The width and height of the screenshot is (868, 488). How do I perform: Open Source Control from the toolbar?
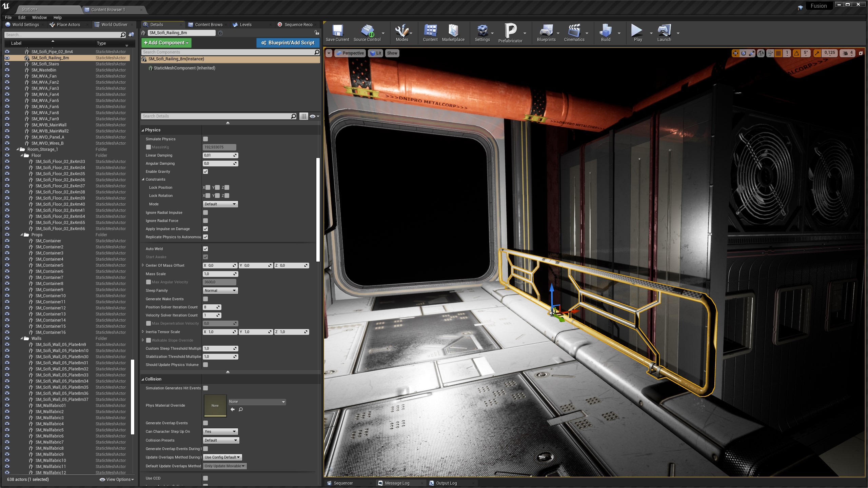[x=367, y=33]
